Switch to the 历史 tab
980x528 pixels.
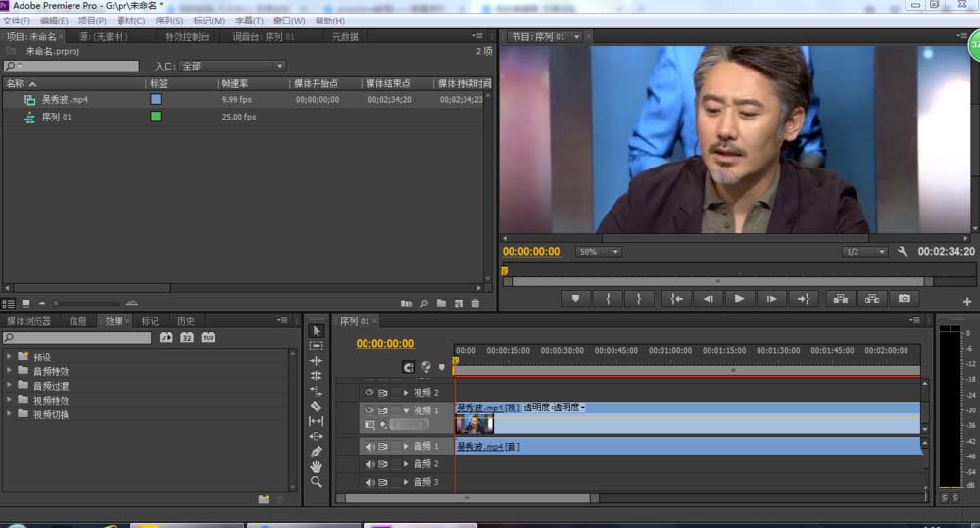click(x=185, y=322)
